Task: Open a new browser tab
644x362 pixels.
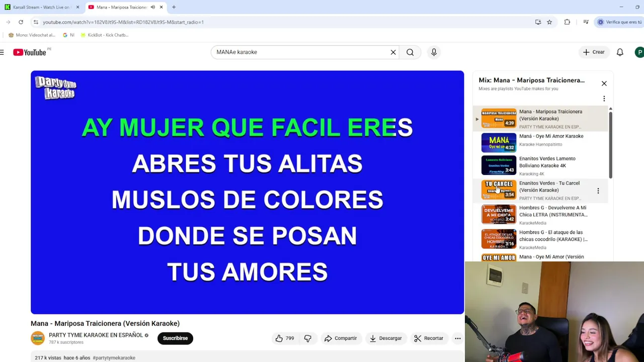Action: pyautogui.click(x=174, y=7)
